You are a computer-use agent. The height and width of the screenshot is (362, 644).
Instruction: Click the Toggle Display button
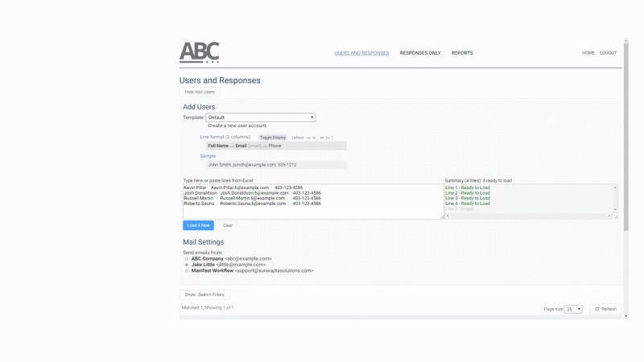273,138
